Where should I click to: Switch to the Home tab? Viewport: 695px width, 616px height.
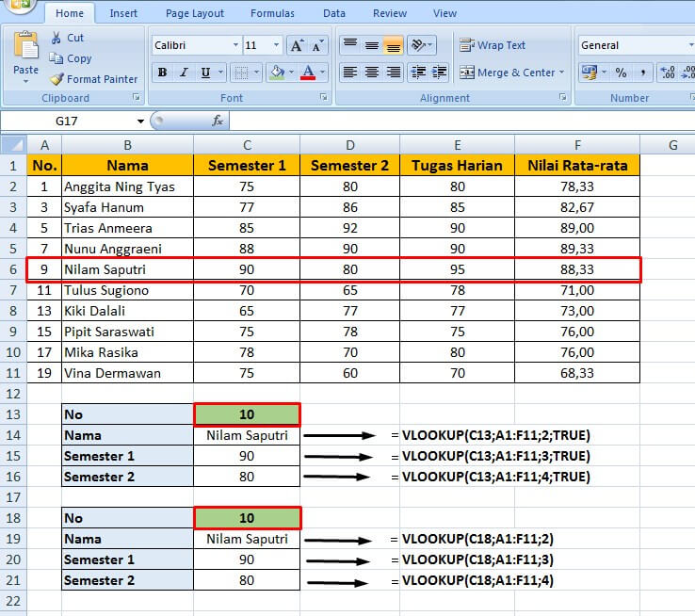point(70,13)
